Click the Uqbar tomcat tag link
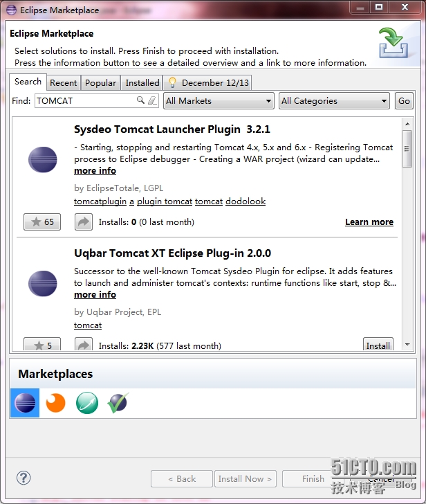The width and height of the screenshot is (426, 504). [88, 325]
